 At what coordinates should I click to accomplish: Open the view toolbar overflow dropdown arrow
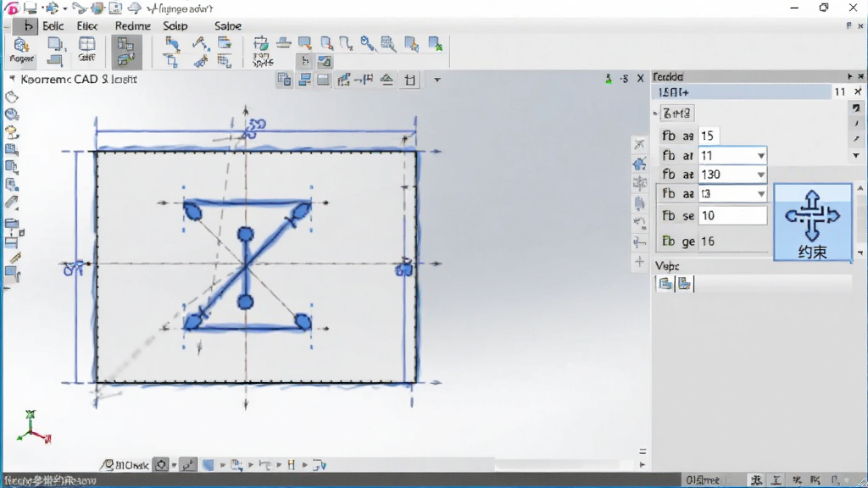(x=437, y=80)
